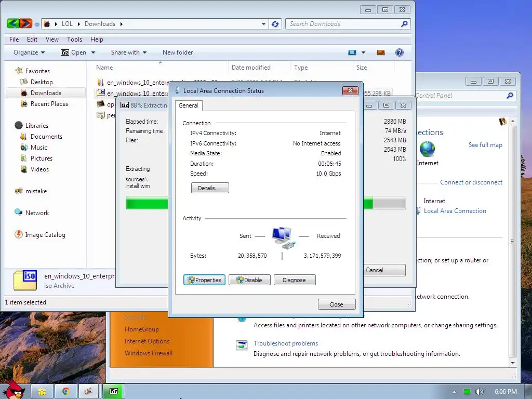The width and height of the screenshot is (532, 399).
Task: Change the Explorer view icon
Action: coord(352,52)
